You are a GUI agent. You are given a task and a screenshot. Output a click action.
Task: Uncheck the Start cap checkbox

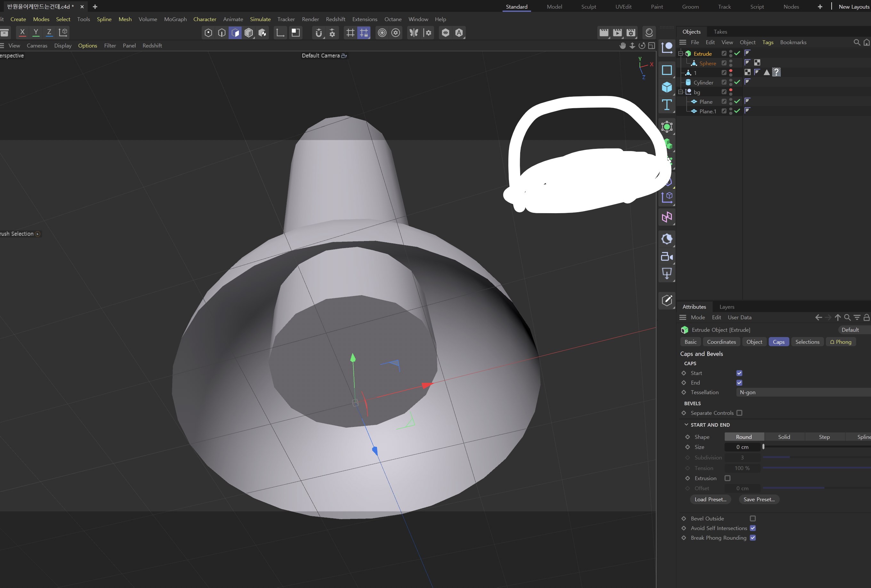coord(739,373)
